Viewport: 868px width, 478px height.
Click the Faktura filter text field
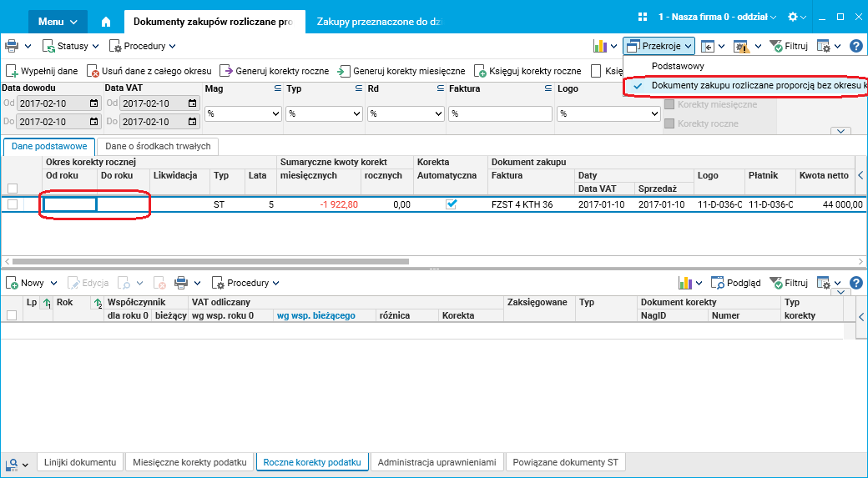point(500,113)
